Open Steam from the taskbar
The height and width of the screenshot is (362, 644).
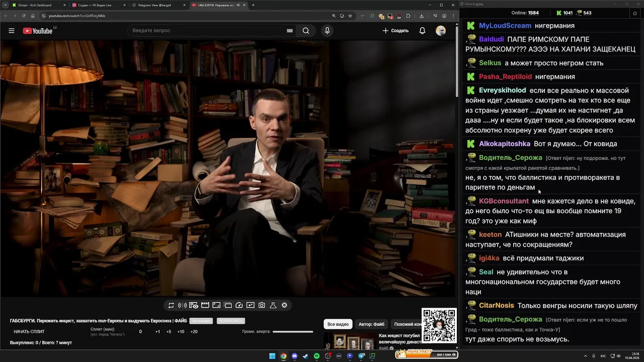(305, 356)
